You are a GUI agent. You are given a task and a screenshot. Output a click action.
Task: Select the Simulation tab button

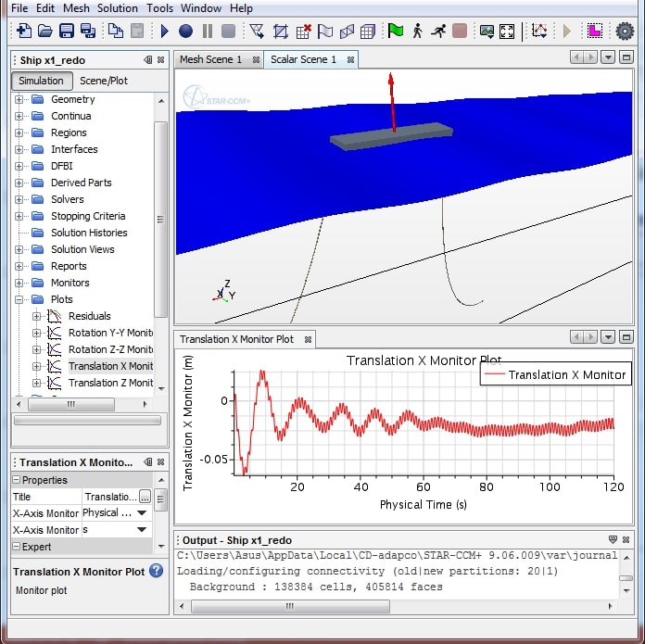[42, 81]
